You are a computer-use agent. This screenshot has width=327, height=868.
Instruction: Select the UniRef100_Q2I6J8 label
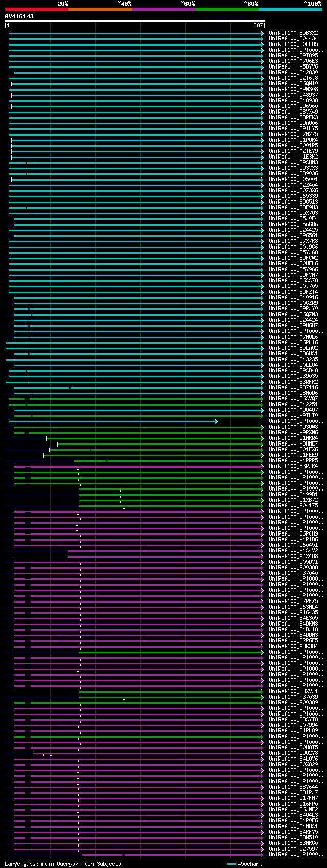(293, 78)
